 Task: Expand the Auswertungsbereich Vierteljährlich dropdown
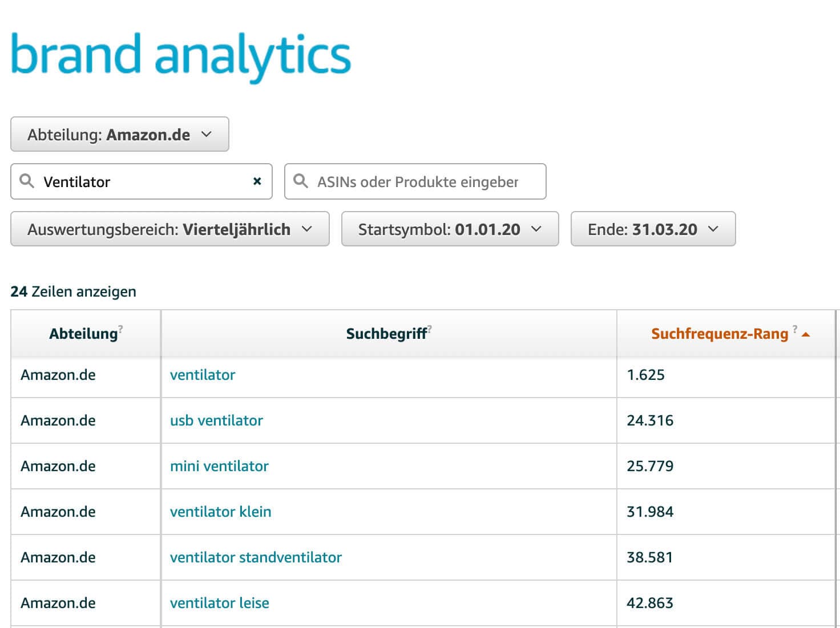(169, 229)
